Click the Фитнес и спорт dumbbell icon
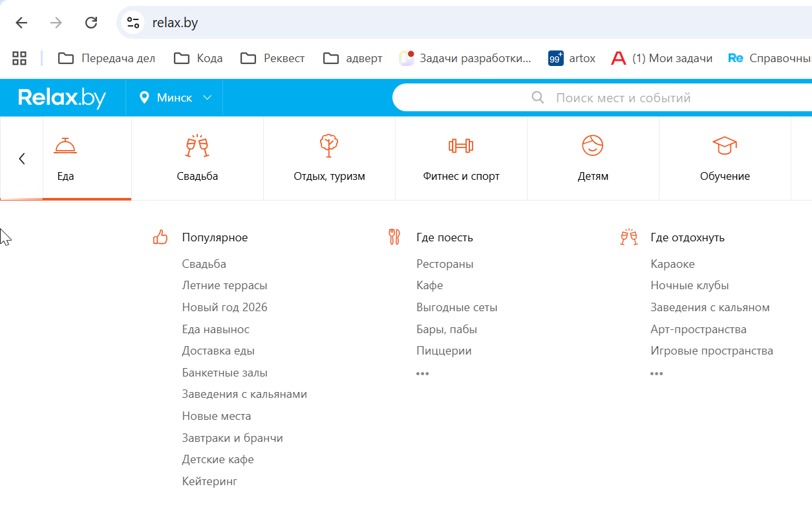The height and width of the screenshot is (524, 812). [461, 146]
